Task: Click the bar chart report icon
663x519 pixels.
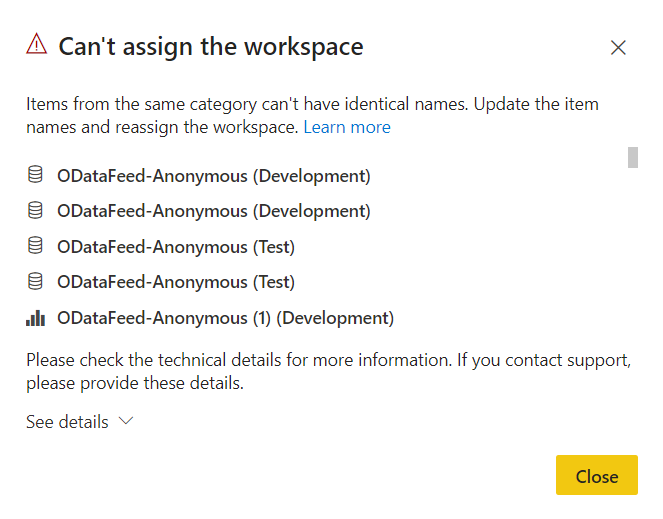Action: tap(36, 318)
